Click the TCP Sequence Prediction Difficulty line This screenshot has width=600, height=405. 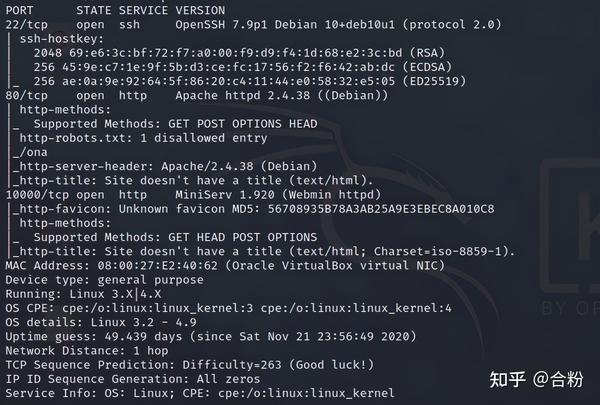(189, 364)
